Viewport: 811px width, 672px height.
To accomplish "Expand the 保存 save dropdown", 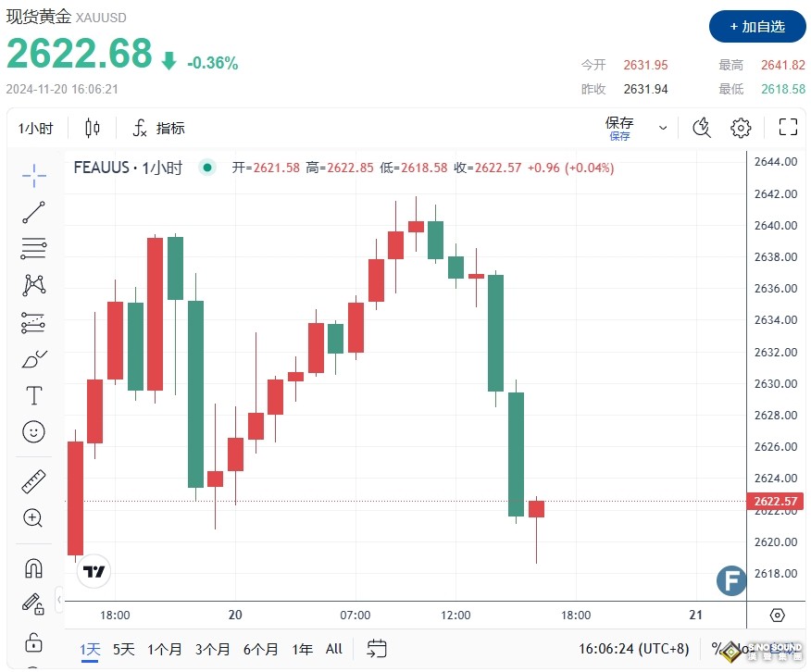I will click(661, 128).
